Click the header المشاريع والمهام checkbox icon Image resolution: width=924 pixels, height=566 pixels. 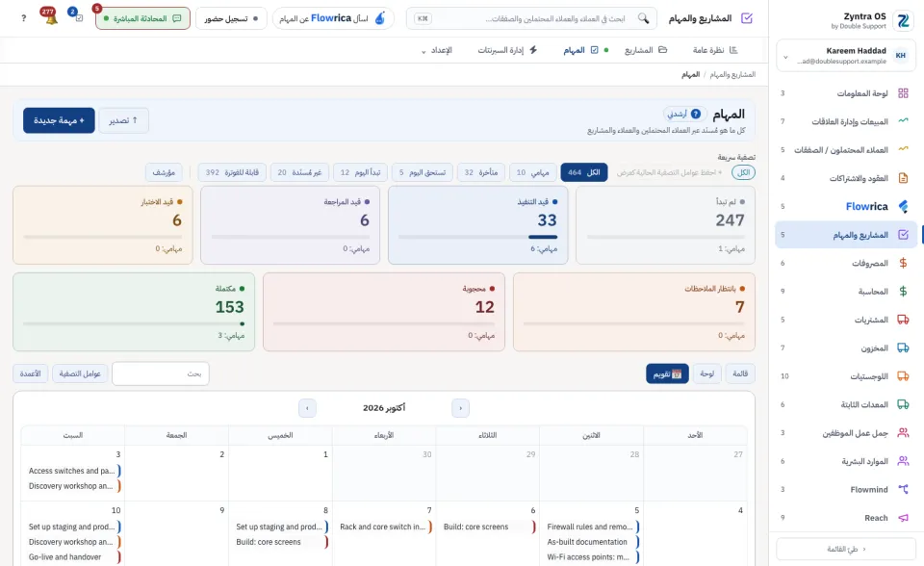pos(747,18)
